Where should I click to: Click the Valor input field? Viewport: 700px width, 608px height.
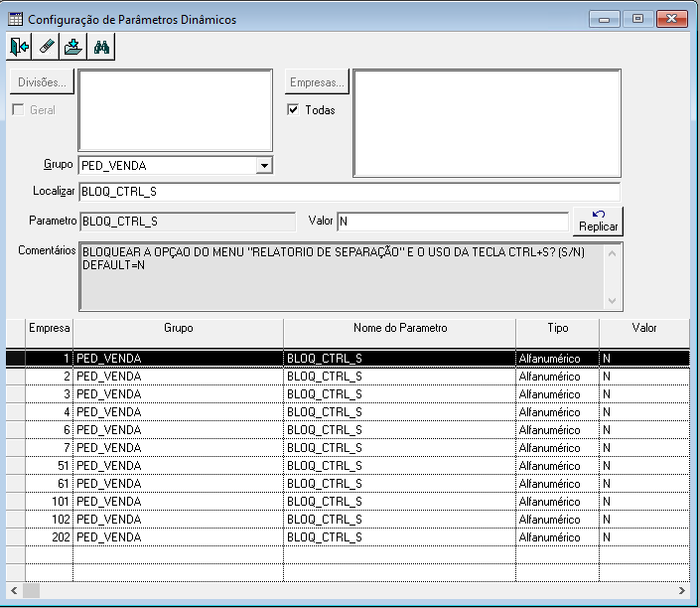point(453,222)
